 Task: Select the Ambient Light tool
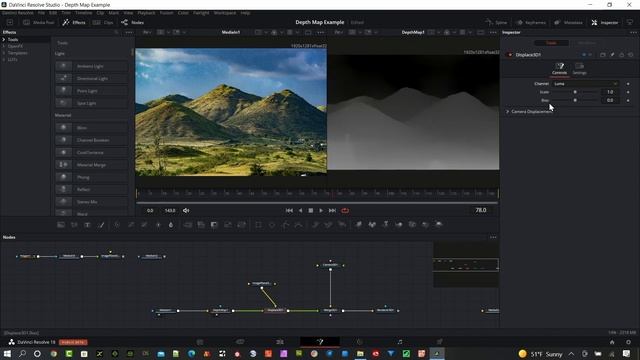point(91,66)
